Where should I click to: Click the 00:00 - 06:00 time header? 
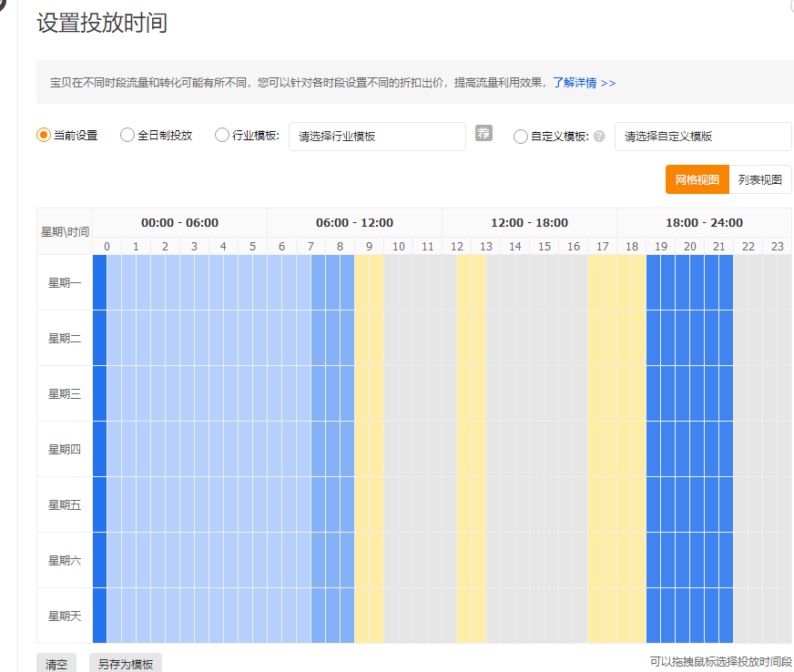[x=179, y=223]
